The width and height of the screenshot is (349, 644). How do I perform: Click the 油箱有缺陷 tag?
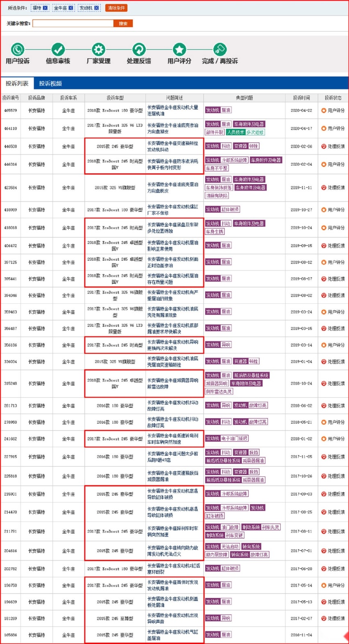pos(217,196)
